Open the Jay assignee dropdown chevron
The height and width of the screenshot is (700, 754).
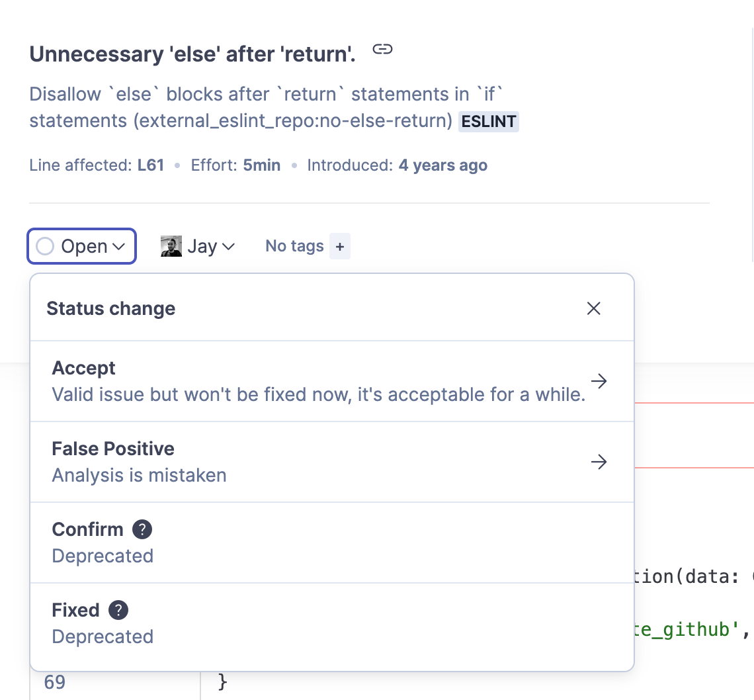[x=228, y=247]
